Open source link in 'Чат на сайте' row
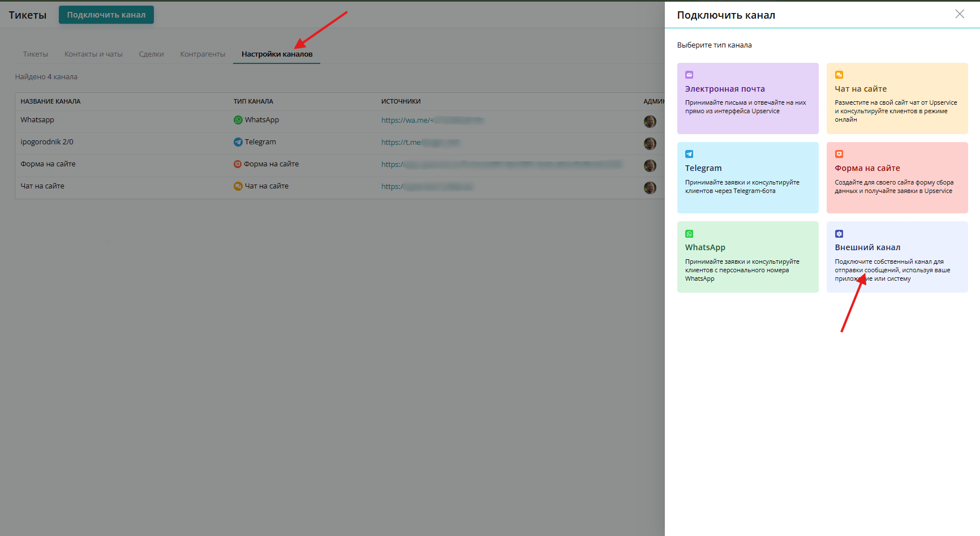Viewport: 980px width, 536px height. click(x=427, y=186)
